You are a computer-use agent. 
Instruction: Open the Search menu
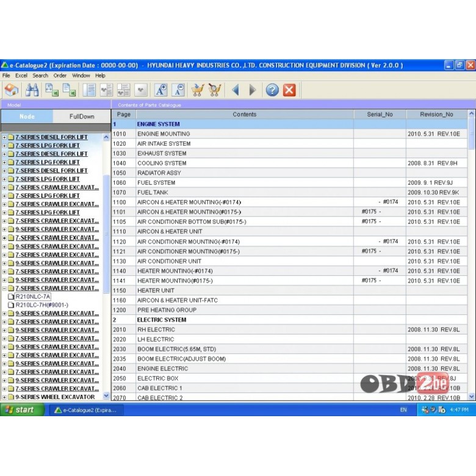40,75
